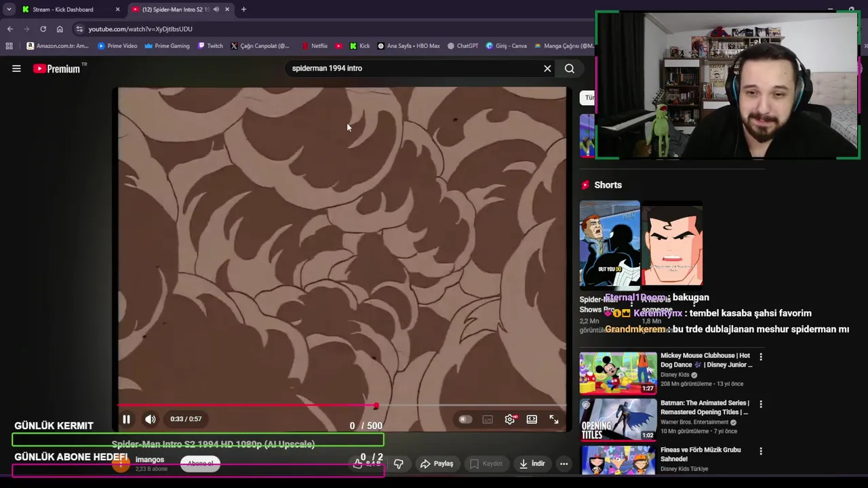The width and height of the screenshot is (868, 488).
Task: Click Abone ol subscribe button
Action: click(201, 464)
